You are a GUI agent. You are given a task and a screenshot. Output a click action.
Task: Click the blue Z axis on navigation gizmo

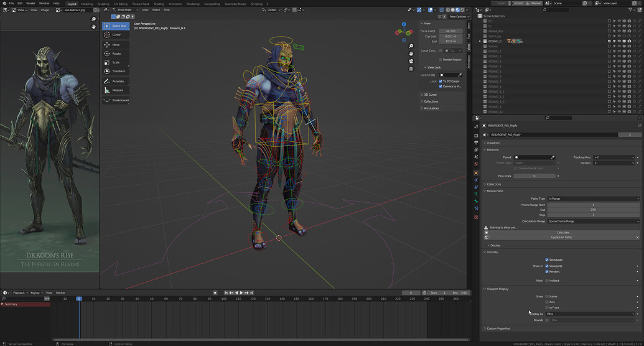[x=404, y=24]
